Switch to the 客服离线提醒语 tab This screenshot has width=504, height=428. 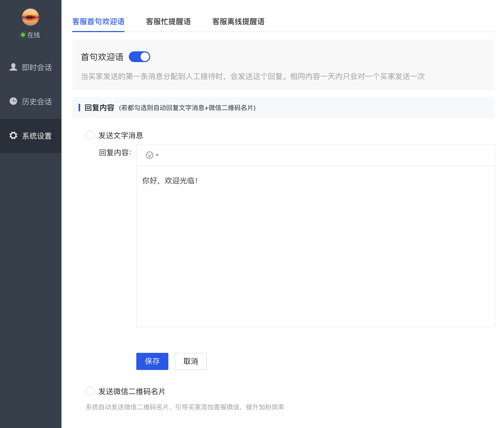coord(238,22)
